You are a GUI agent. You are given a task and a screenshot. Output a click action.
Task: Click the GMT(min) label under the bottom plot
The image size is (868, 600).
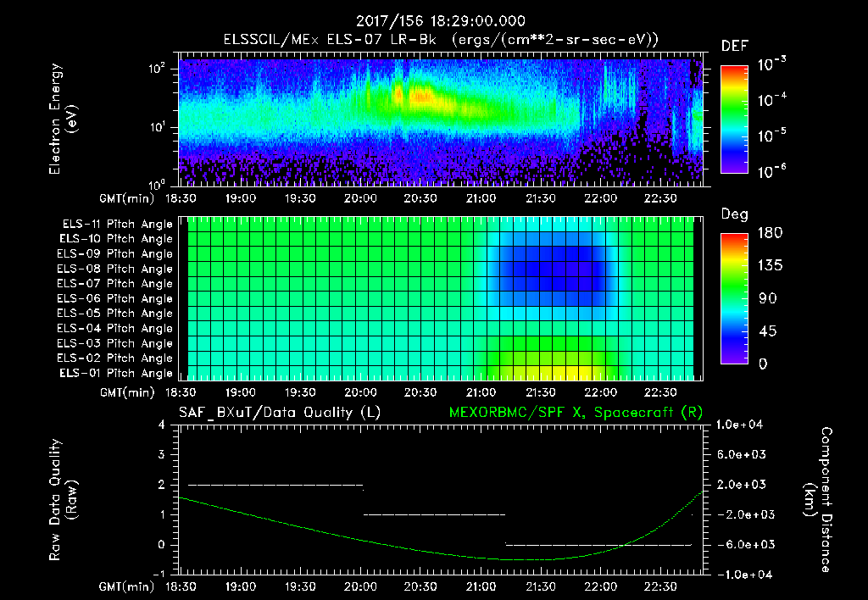(127, 587)
